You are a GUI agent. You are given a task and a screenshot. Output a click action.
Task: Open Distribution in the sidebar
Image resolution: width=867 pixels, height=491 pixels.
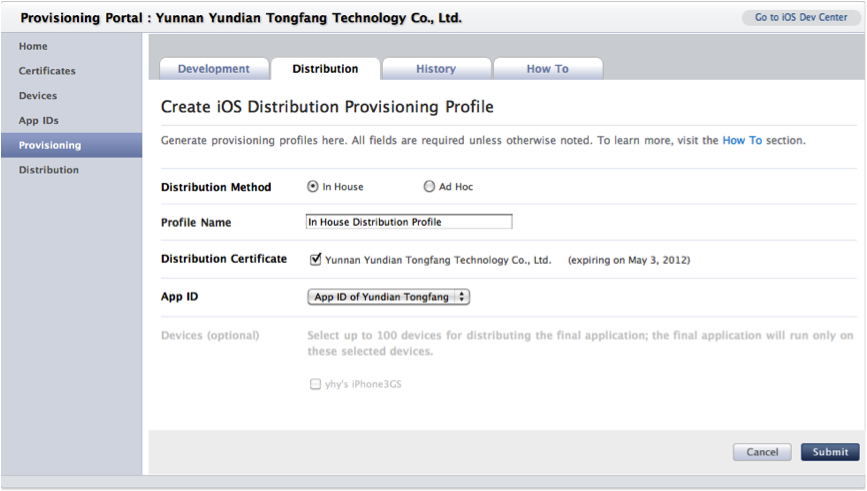[x=49, y=170]
